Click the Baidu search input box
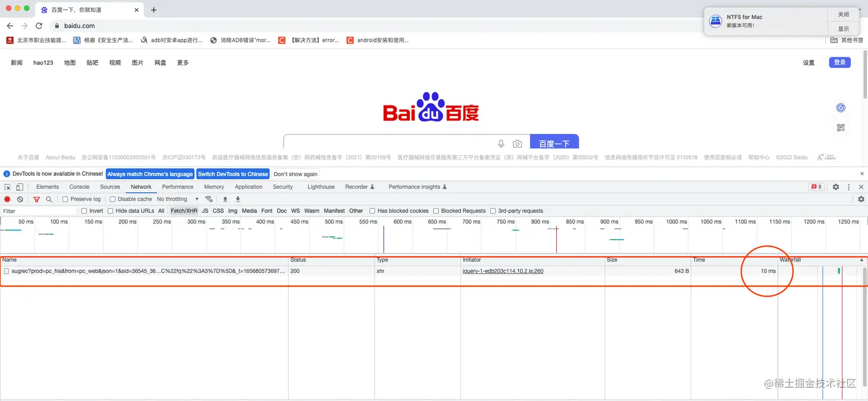The width and height of the screenshot is (868, 401). [x=390, y=142]
